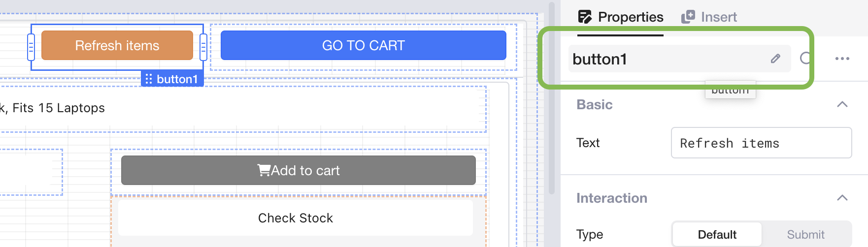Click the Text field containing Refresh items
868x247 pixels.
[x=761, y=143]
